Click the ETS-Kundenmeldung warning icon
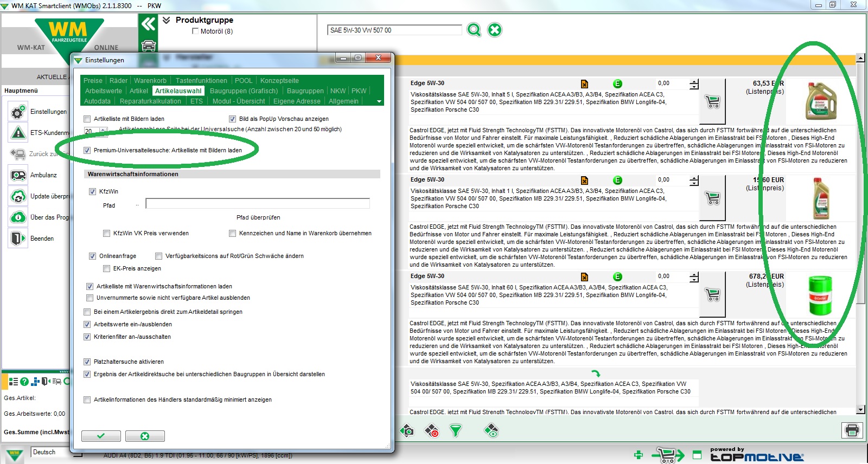Viewport: 868px width, 464px height. pyautogui.click(x=18, y=133)
